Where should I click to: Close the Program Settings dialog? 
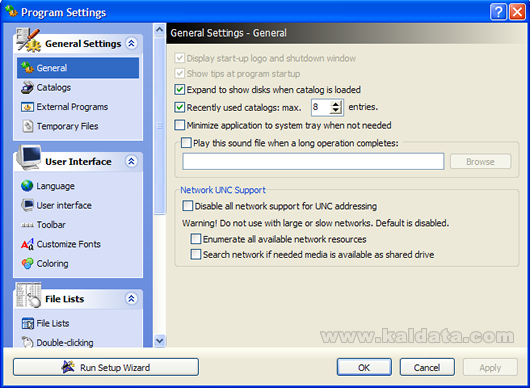[517, 12]
